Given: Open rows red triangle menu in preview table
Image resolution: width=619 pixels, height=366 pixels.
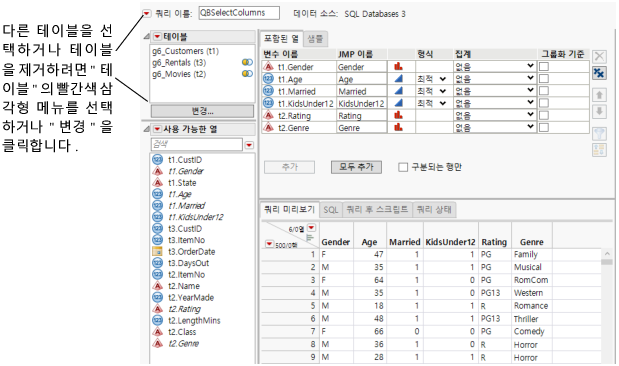Looking at the screenshot, I should coord(269,244).
